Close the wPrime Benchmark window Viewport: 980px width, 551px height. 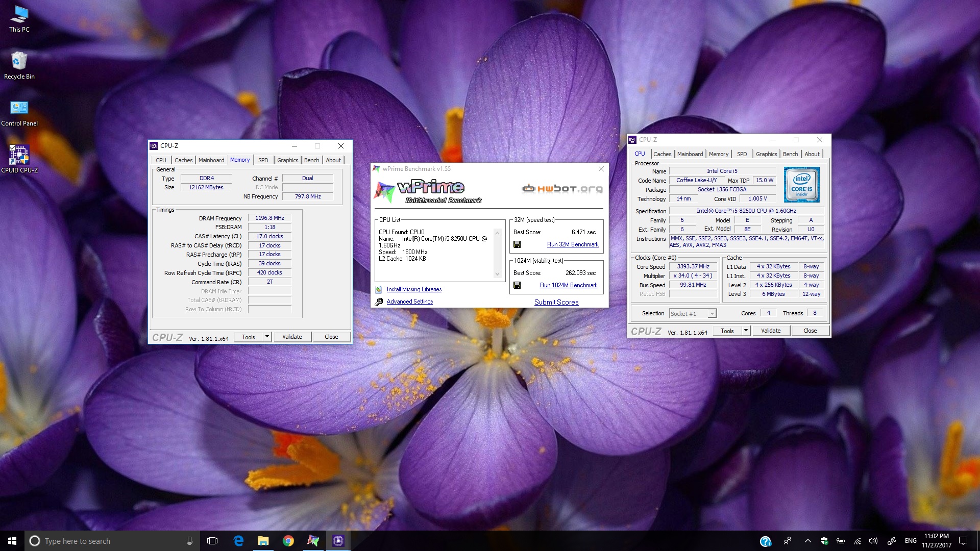pyautogui.click(x=601, y=169)
